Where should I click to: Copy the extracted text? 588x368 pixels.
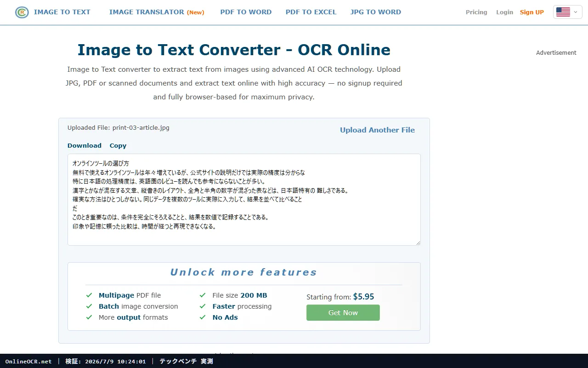pos(118,145)
